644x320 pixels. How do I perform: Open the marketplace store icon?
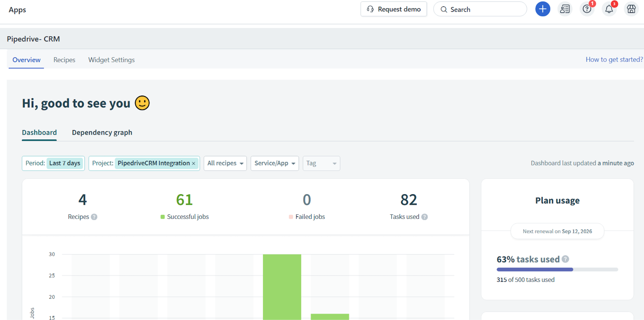click(631, 9)
